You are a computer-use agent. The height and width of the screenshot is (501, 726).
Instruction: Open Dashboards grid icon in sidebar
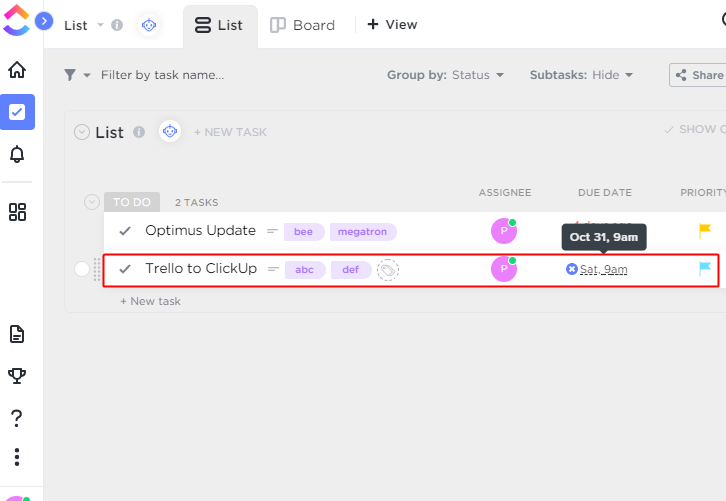[17, 212]
